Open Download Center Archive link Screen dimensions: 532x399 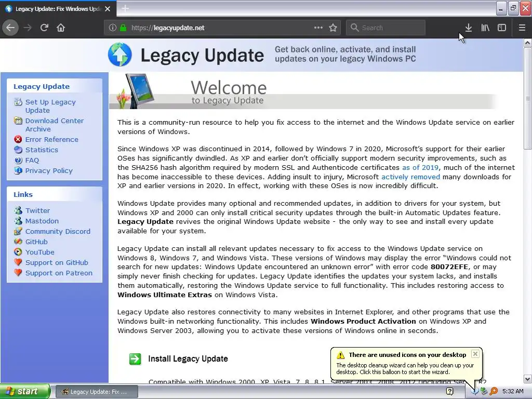point(54,125)
